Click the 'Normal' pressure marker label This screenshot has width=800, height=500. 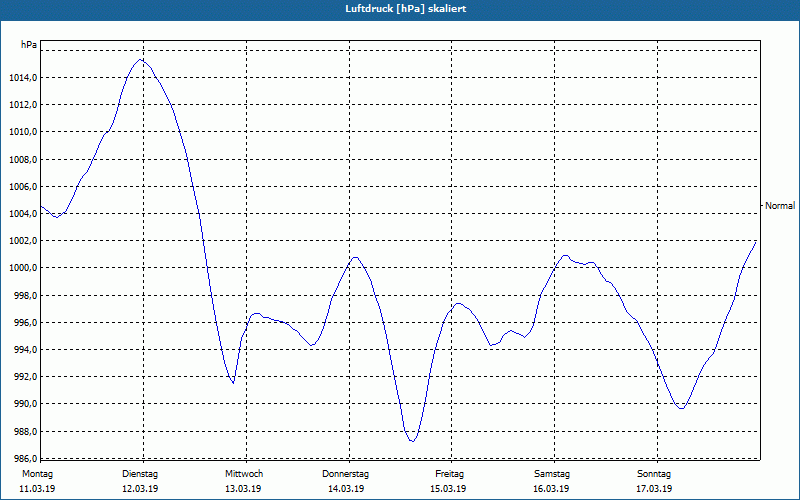(780, 206)
